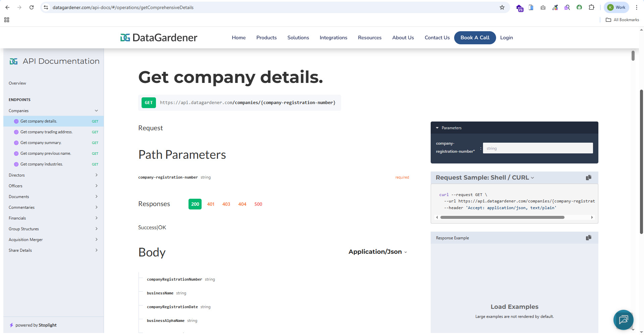
Task: Expand the Officers section
Action: click(x=96, y=186)
